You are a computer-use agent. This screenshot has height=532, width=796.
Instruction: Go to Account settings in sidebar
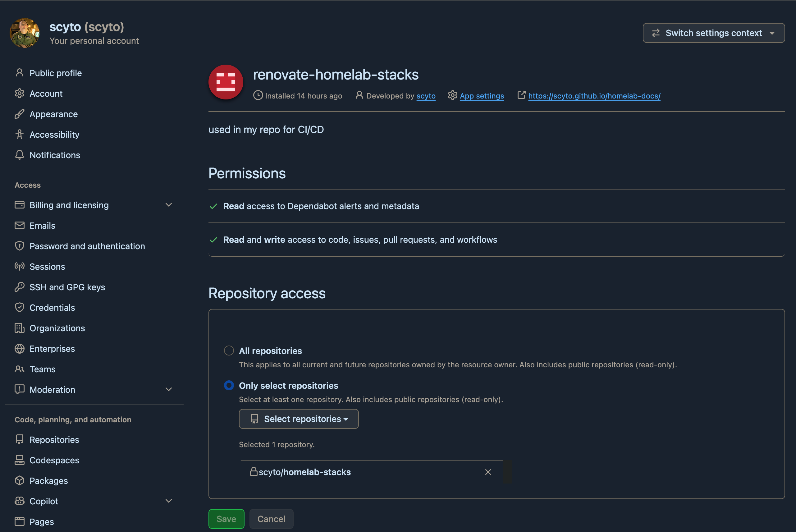pos(46,93)
